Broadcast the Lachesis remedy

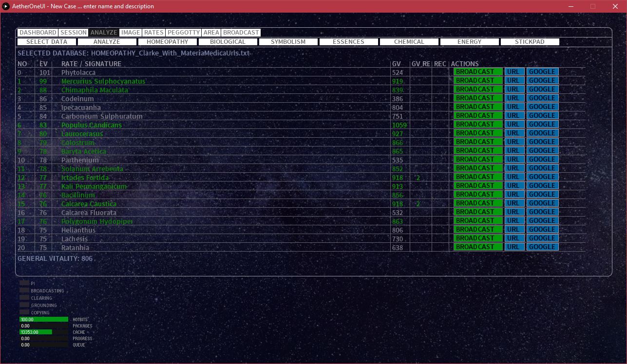pyautogui.click(x=477, y=237)
